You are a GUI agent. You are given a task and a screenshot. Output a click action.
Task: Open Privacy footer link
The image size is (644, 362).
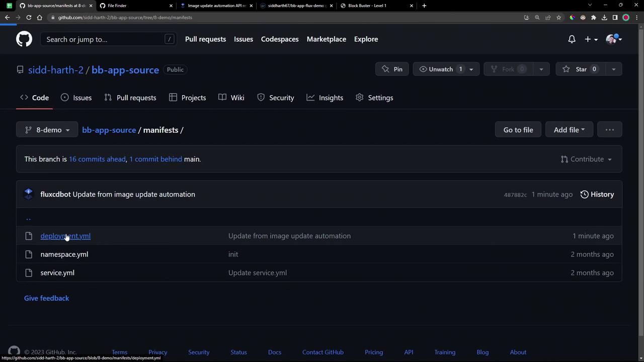click(x=157, y=352)
